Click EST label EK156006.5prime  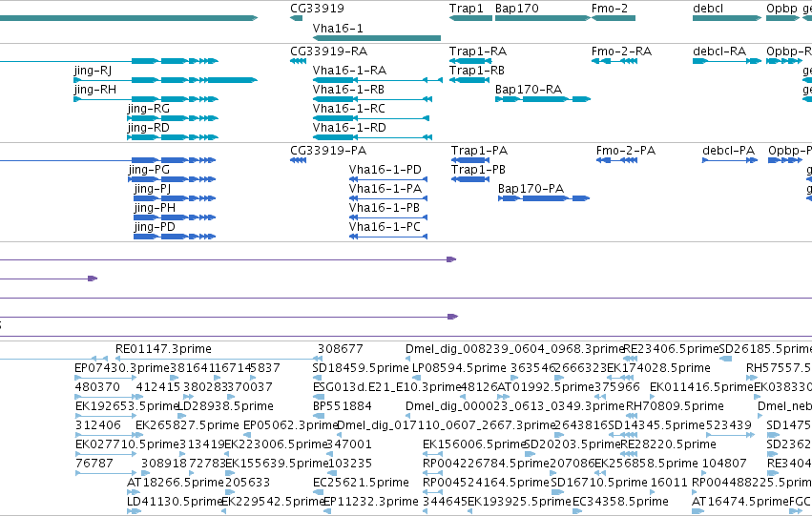pos(474,445)
